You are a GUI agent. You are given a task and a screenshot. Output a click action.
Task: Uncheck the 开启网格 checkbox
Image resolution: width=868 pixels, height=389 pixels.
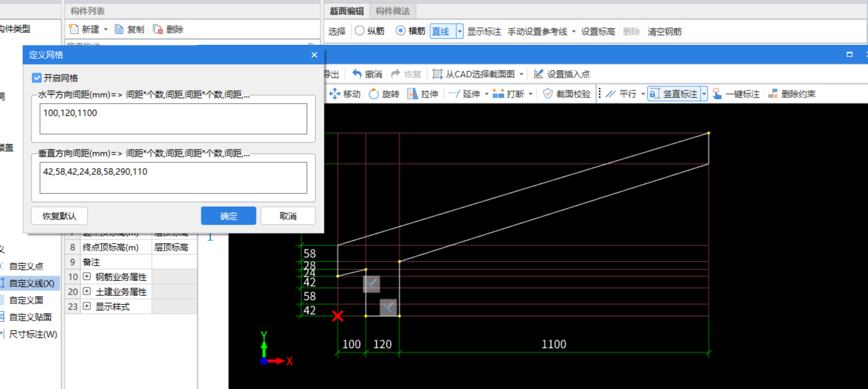click(37, 78)
